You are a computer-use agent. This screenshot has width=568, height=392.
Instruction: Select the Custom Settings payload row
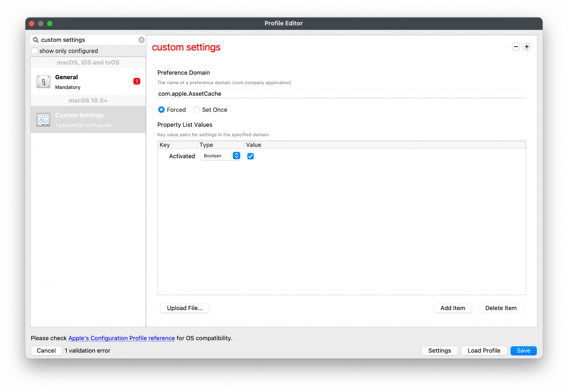88,119
